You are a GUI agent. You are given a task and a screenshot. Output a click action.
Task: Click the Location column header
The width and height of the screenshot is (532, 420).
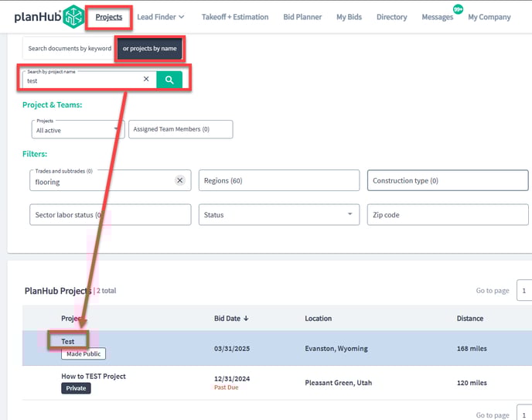(318, 318)
